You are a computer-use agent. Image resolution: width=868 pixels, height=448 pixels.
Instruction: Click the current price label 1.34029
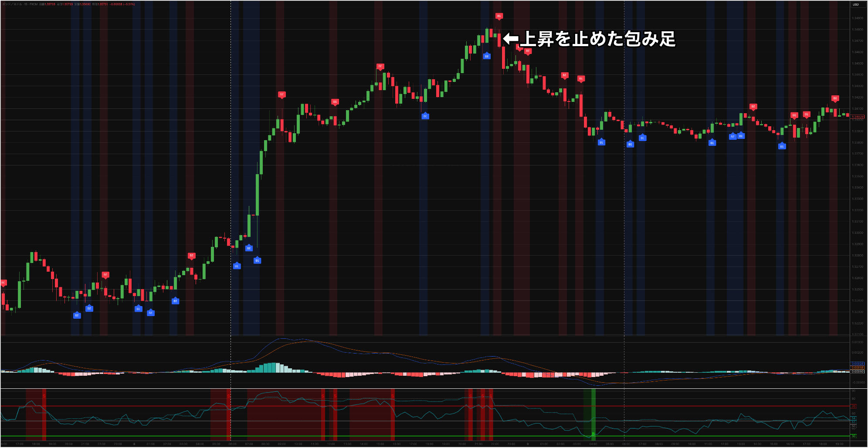click(857, 117)
